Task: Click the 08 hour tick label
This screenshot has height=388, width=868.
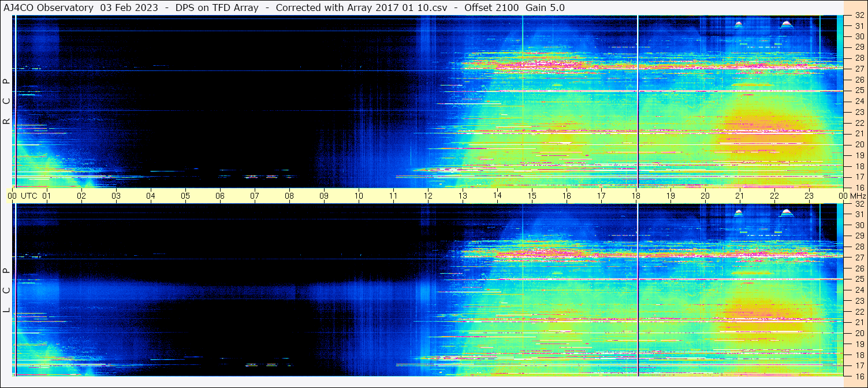Action: [x=289, y=196]
